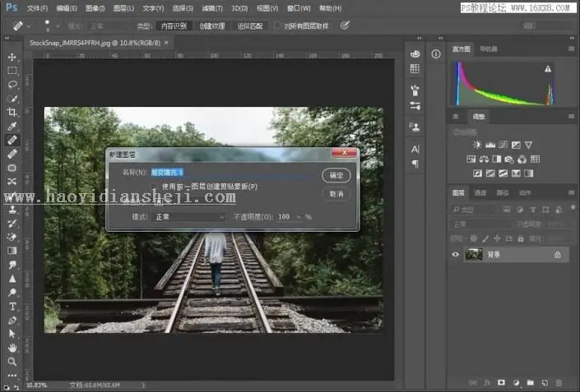Switch to the 通道 tab
The image size is (580, 392).
[480, 193]
